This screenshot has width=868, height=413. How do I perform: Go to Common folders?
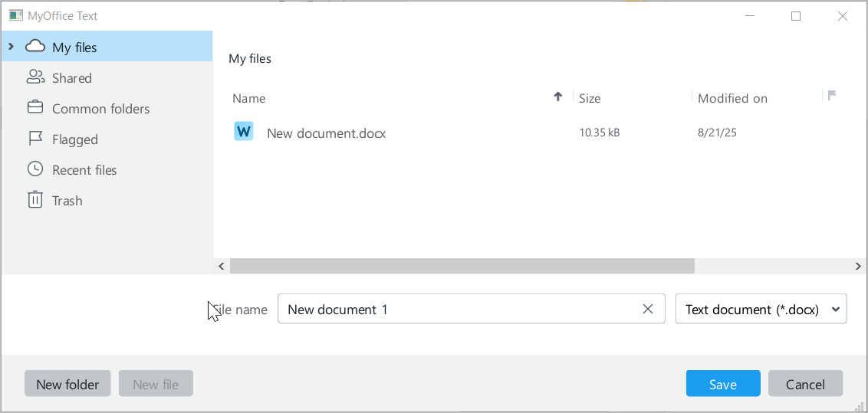(107, 108)
